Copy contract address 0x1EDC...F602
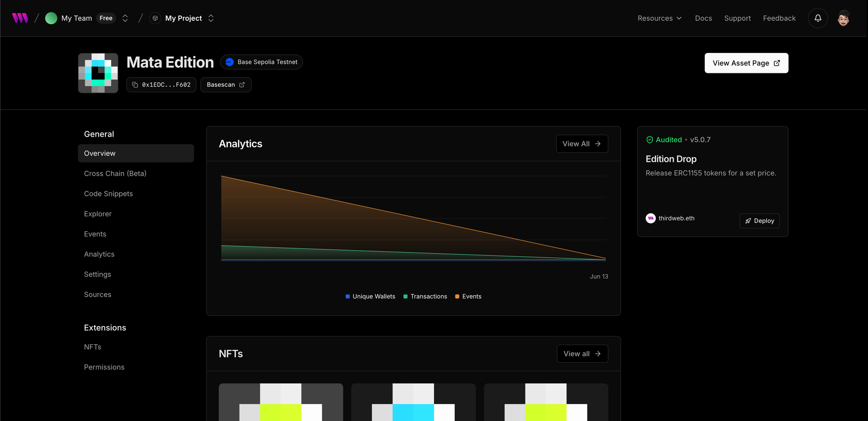 pyautogui.click(x=161, y=85)
